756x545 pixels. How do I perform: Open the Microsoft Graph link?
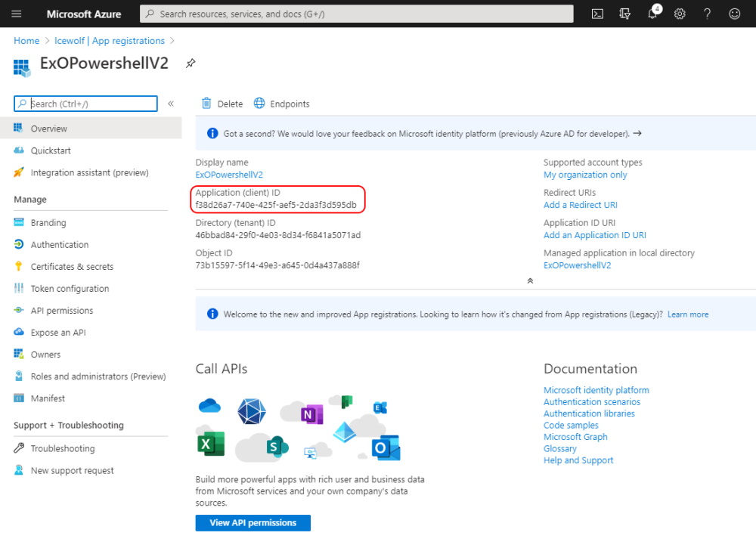coord(575,437)
